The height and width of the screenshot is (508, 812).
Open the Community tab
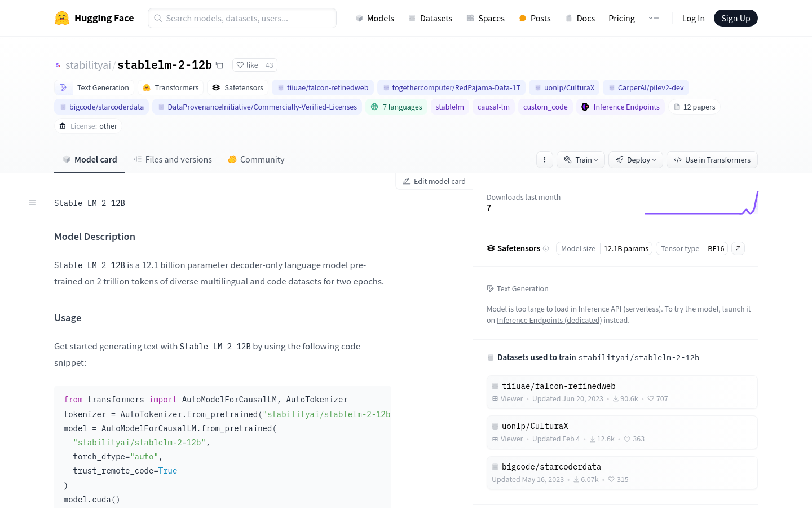pos(256,160)
